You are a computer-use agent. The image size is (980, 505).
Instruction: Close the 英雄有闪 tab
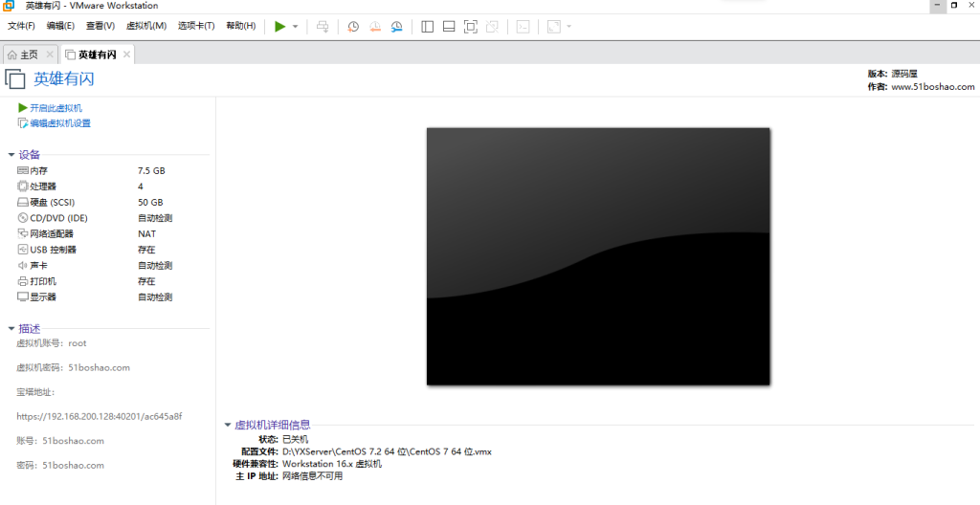(126, 55)
